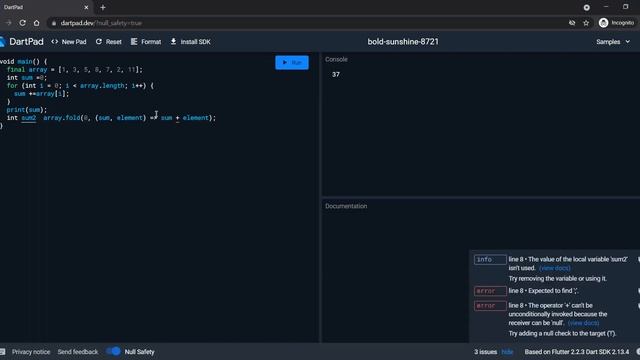Open the Privacy notice link
Image resolution: width=640 pixels, height=360 pixels.
pos(31,352)
